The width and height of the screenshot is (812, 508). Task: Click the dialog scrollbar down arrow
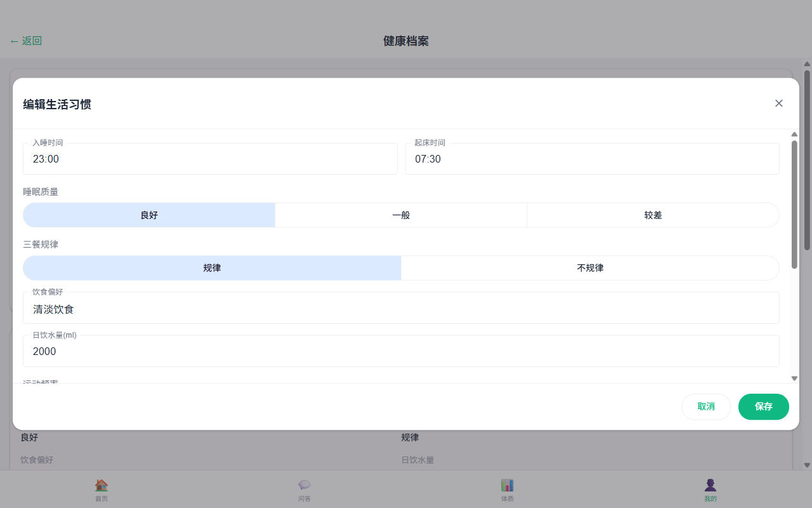(x=794, y=378)
